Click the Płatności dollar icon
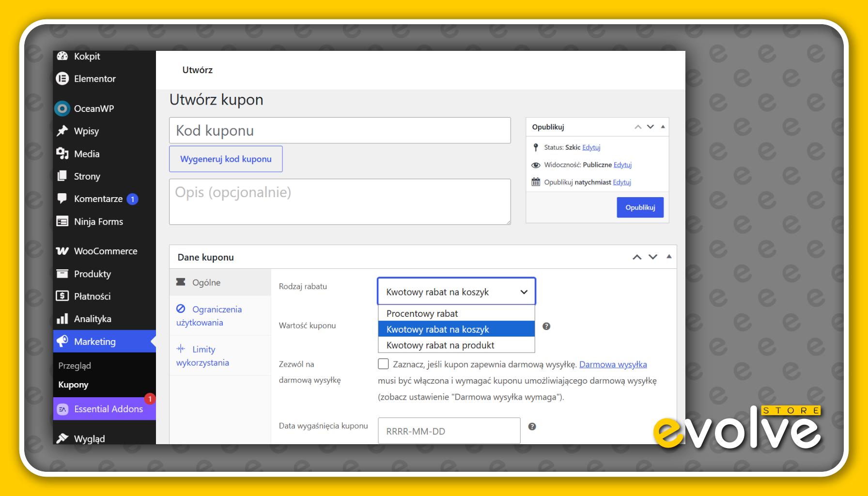 click(x=62, y=296)
